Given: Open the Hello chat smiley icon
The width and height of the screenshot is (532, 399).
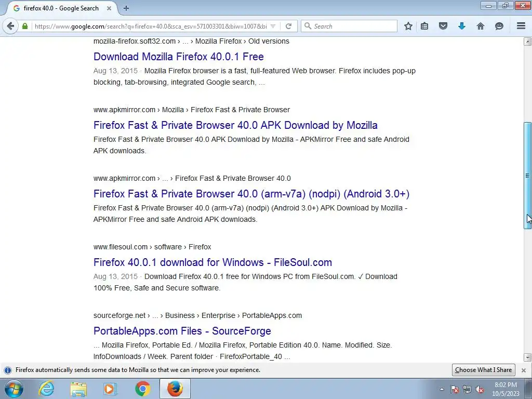Looking at the screenshot, I should coord(499,26).
